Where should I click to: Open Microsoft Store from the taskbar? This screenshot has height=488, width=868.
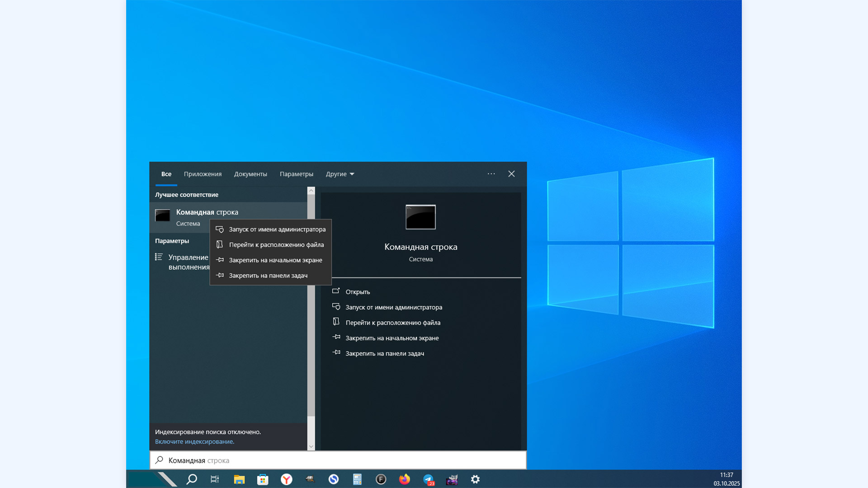pyautogui.click(x=263, y=479)
